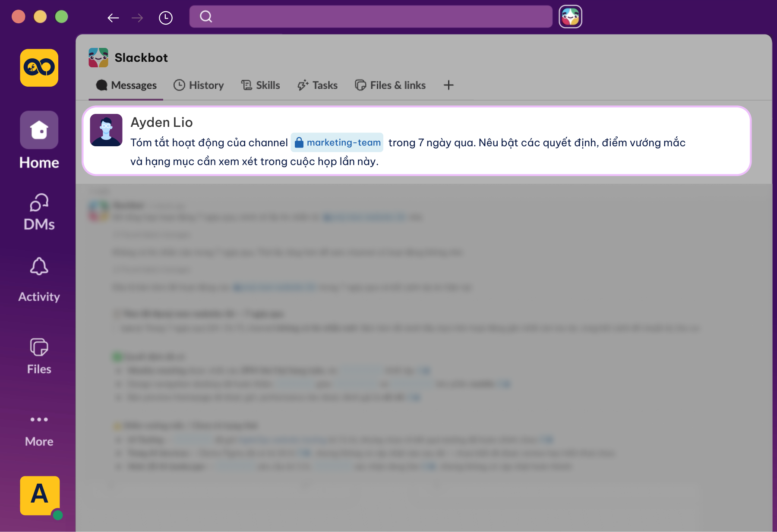777x532 pixels.
Task: Switch to the Messages tab
Action: coord(126,85)
